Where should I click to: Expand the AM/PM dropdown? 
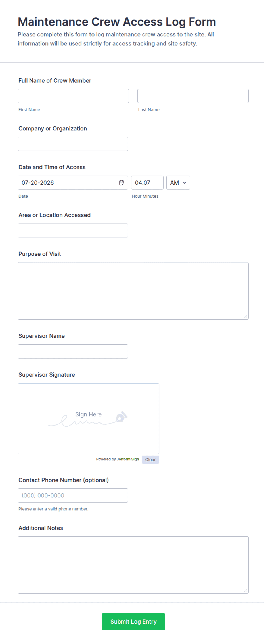pyautogui.click(x=178, y=183)
